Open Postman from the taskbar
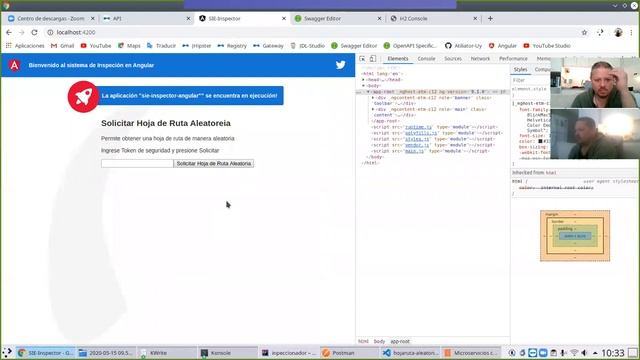Screen dimensions: 640x360 (x=349, y=353)
